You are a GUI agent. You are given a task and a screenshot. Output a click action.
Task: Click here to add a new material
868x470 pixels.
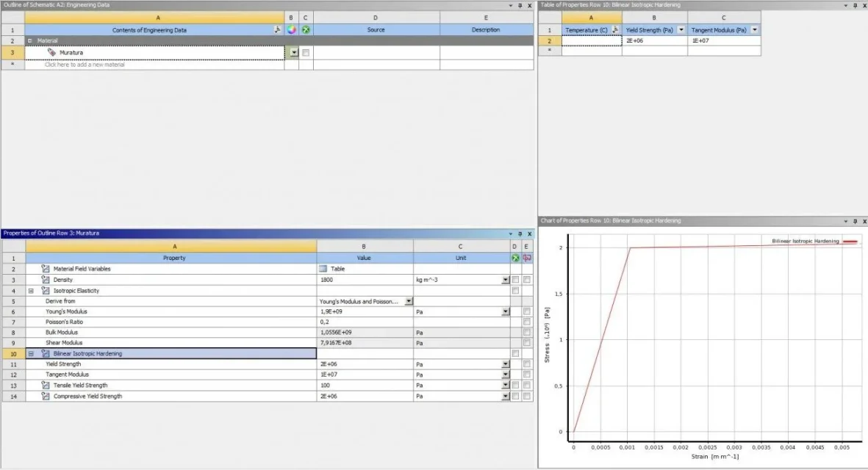[x=85, y=65]
